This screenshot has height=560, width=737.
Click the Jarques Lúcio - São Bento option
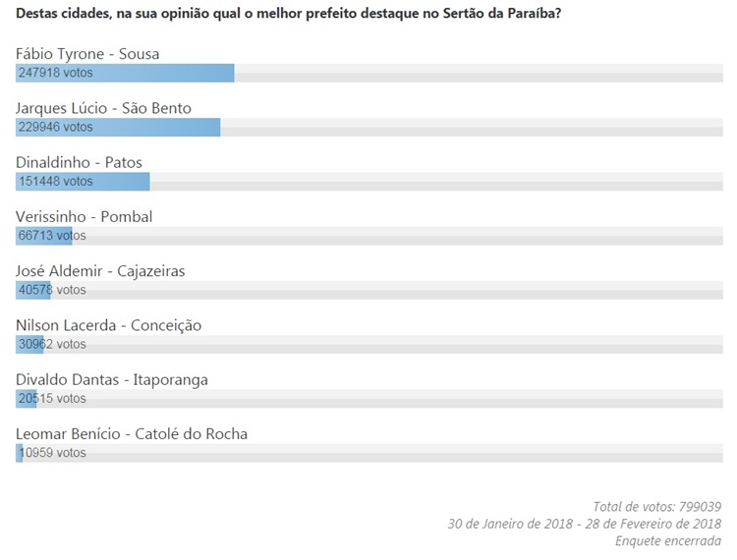(x=103, y=108)
